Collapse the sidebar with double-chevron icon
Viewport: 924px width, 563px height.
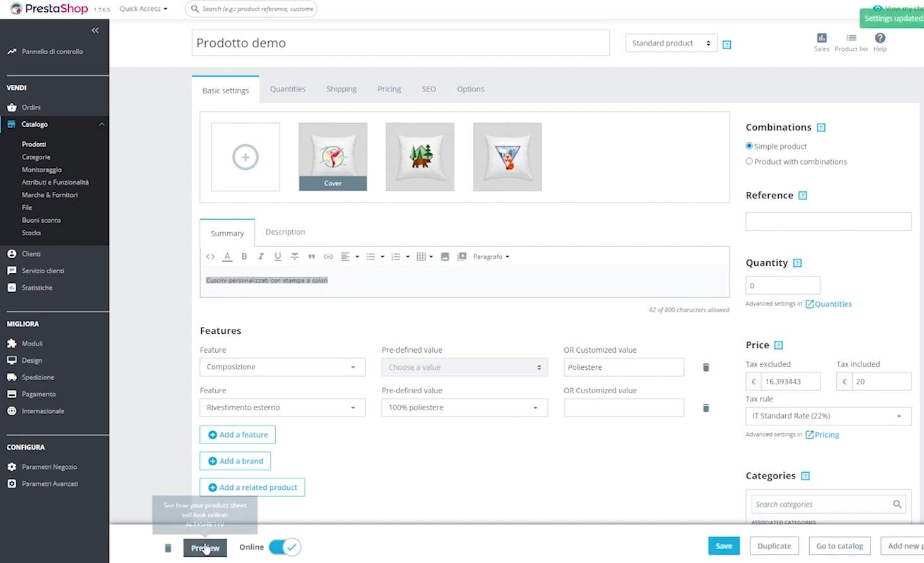coord(95,30)
